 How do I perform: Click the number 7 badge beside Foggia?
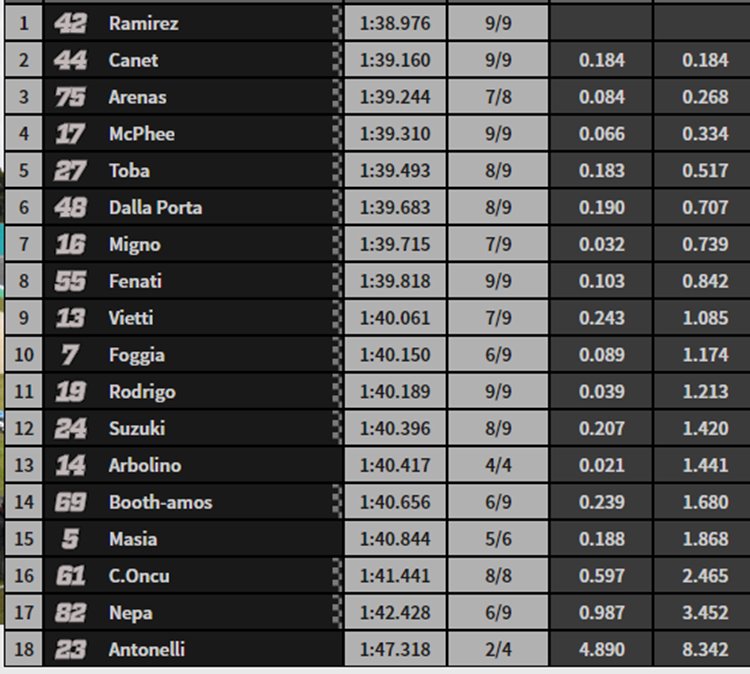click(70, 355)
